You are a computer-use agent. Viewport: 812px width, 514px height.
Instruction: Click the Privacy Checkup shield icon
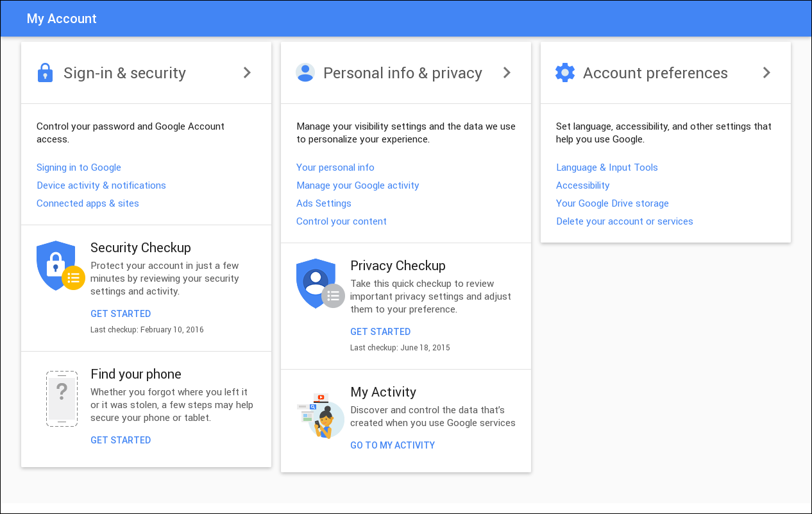tap(321, 284)
